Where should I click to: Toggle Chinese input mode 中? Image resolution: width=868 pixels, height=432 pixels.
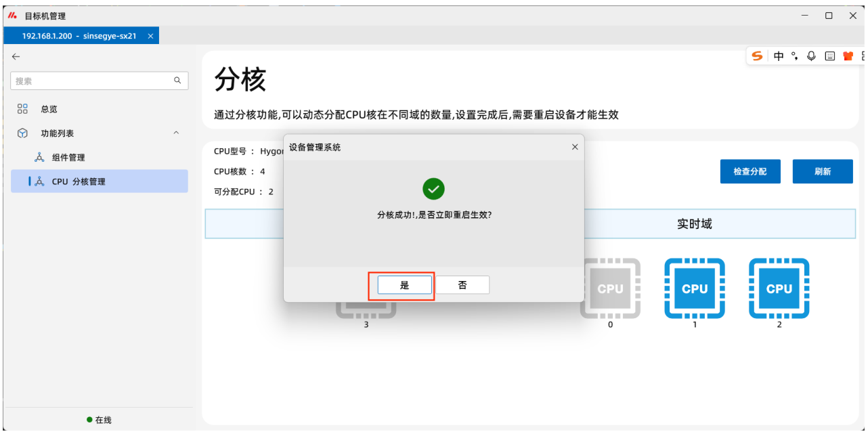(x=779, y=56)
